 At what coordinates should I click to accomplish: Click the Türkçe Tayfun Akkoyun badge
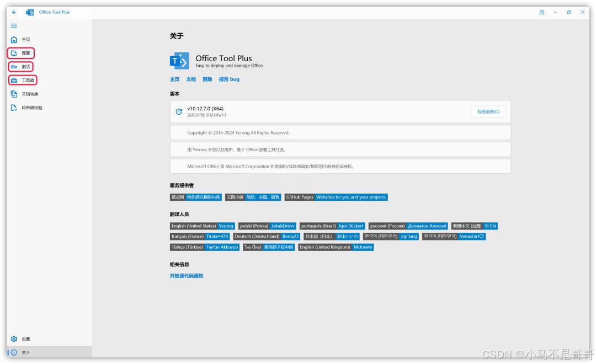tap(205, 247)
